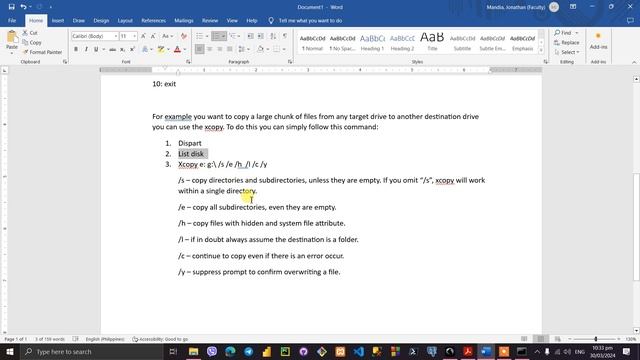
Task: Open Telegram from the taskbar
Action: (x=248, y=351)
